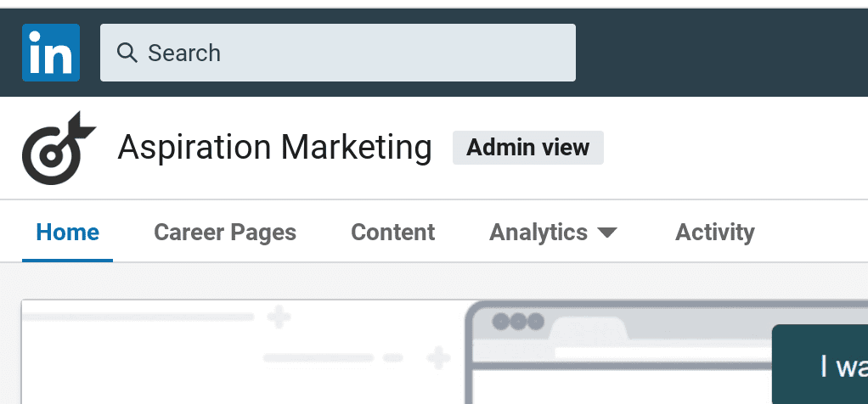Click the Admin view badge

click(528, 148)
